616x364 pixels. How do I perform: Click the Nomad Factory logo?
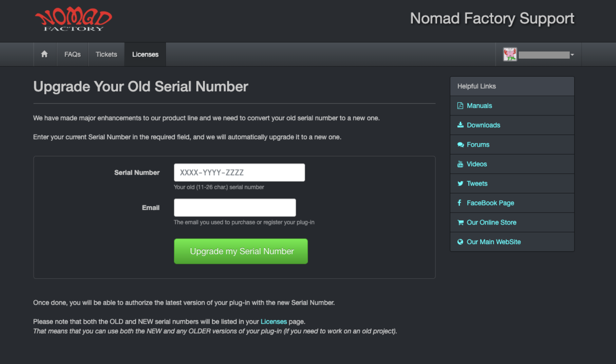(x=73, y=19)
